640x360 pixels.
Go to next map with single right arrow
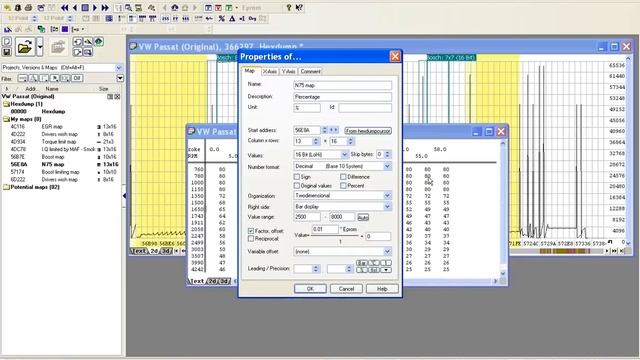[x=95, y=7]
